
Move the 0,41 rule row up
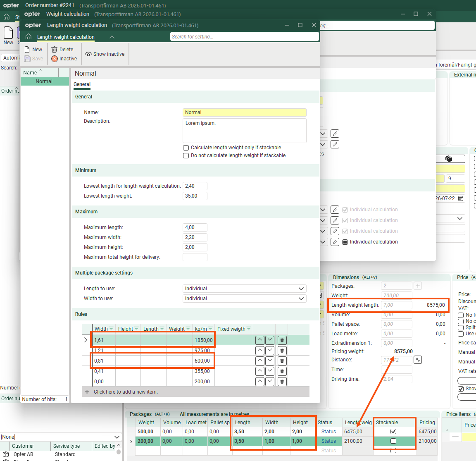(x=260, y=371)
